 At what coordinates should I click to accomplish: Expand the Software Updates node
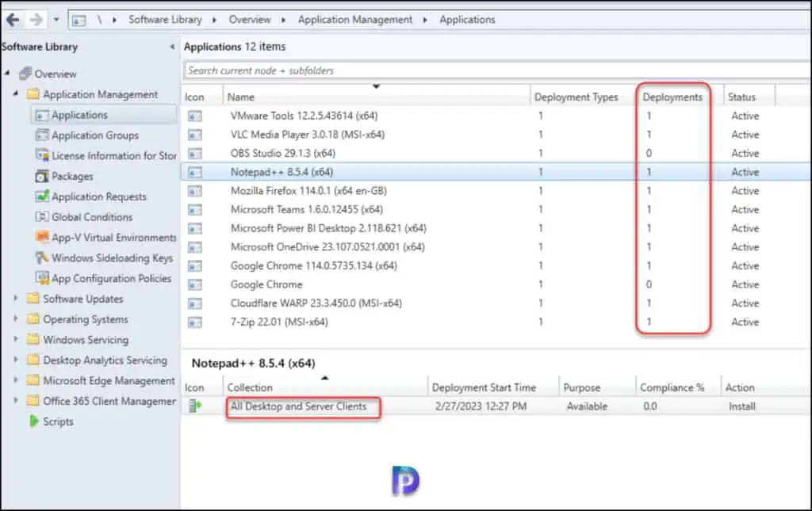16,299
